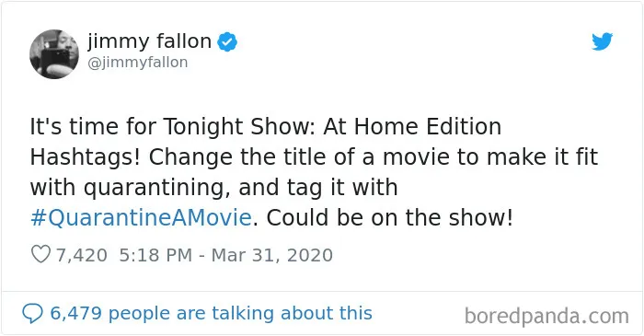644x336 pixels.
Task: Open the #QuarantineAMovie hashtag
Action: pos(141,217)
